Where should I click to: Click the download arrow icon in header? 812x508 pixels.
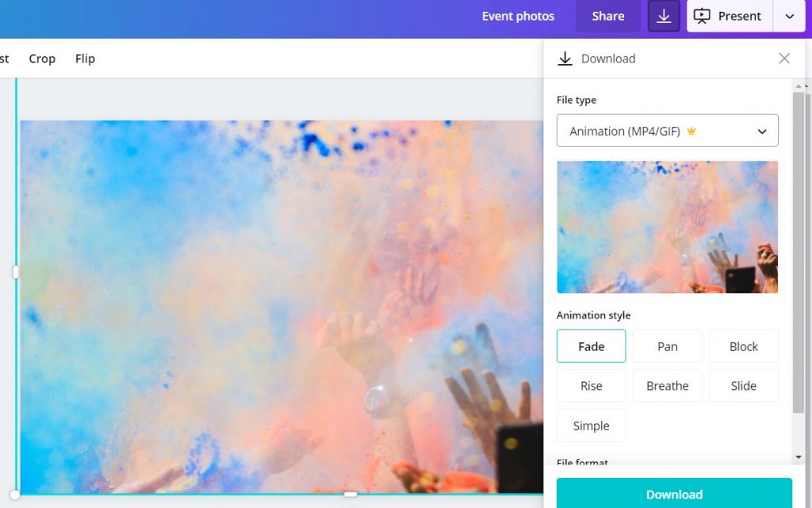click(664, 16)
